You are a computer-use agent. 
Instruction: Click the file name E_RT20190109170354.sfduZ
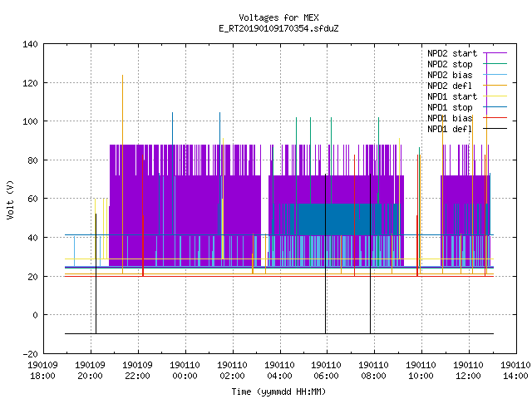(278, 28)
